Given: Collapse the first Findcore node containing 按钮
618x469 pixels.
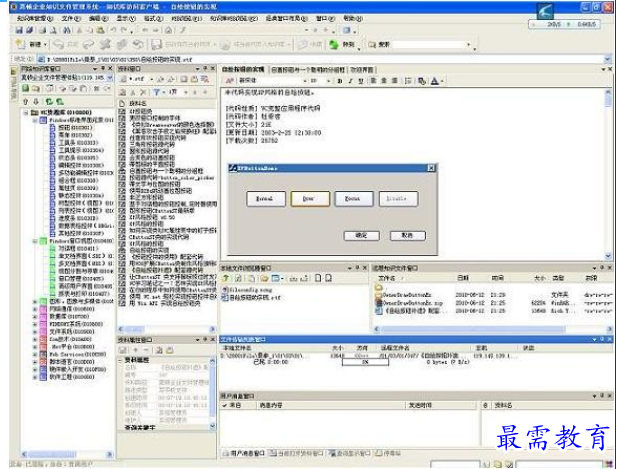Looking at the screenshot, I should pos(35,120).
